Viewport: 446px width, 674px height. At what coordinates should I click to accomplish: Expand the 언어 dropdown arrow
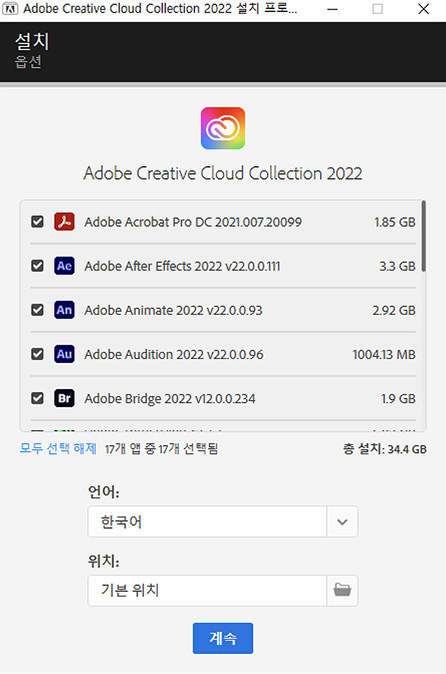[342, 522]
